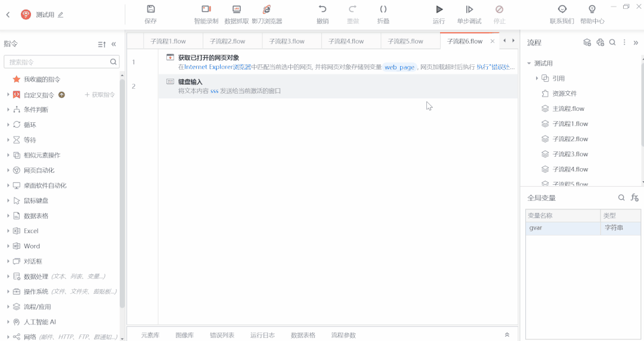
Task: Select the 获取已打开的网页对象 step
Action: [x=338, y=62]
